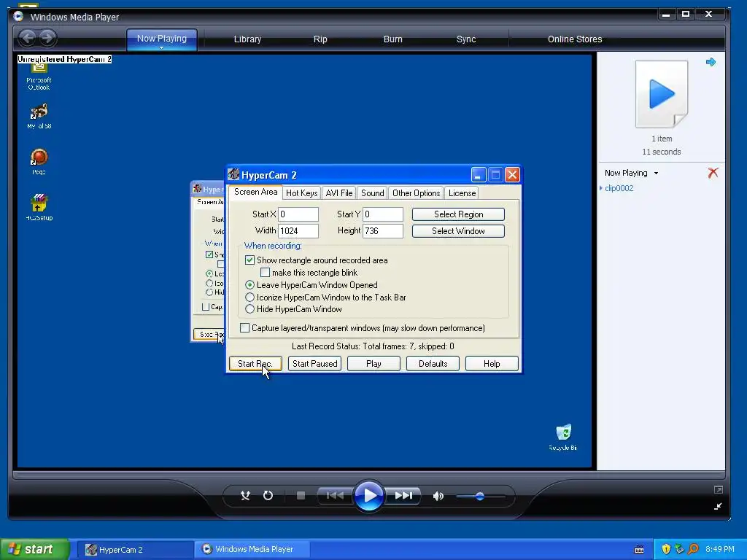
Task: Open the Sync tab
Action: click(x=466, y=39)
